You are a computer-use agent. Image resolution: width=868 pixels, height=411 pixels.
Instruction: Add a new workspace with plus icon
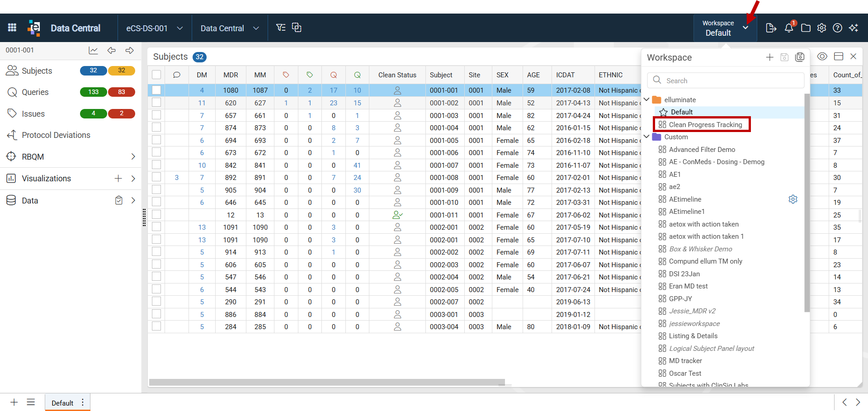tap(769, 57)
